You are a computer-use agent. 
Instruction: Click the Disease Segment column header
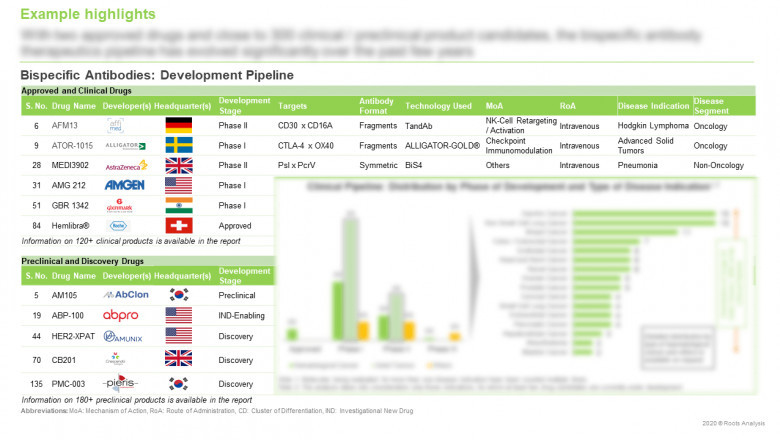point(711,106)
